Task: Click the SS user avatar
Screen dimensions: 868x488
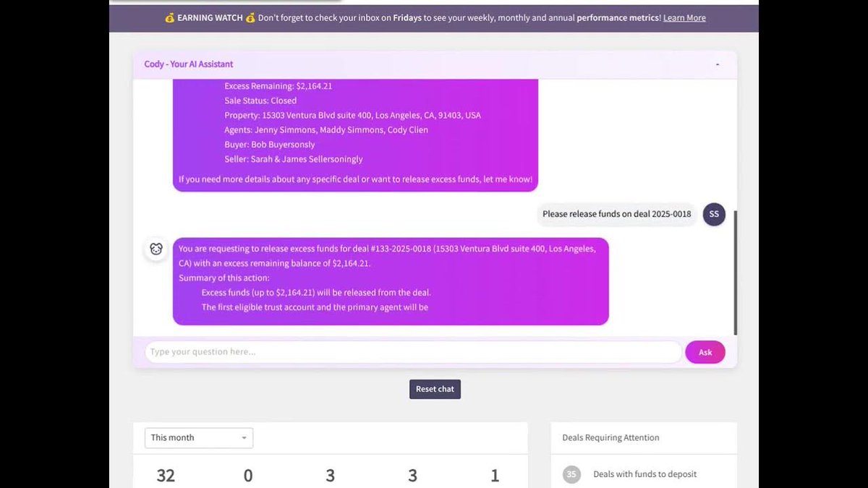Action: (714, 214)
